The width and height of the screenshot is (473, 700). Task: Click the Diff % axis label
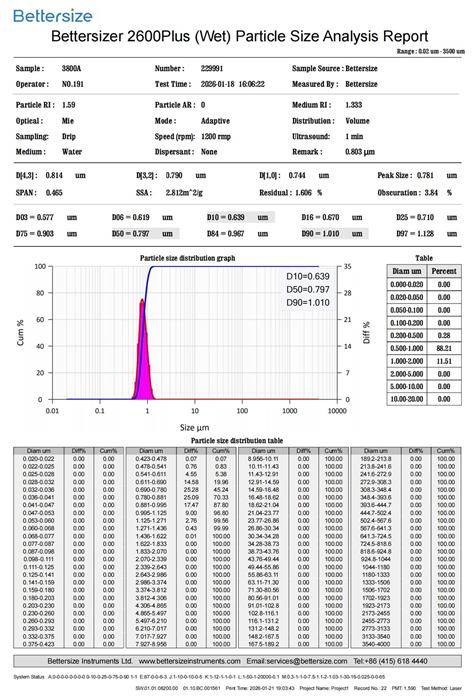click(x=366, y=333)
